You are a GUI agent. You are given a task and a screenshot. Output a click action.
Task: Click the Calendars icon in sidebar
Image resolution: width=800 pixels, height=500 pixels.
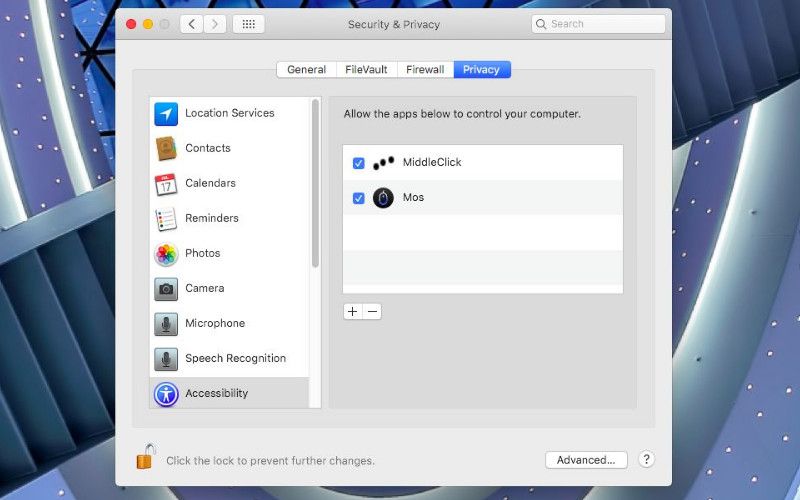pyautogui.click(x=166, y=184)
